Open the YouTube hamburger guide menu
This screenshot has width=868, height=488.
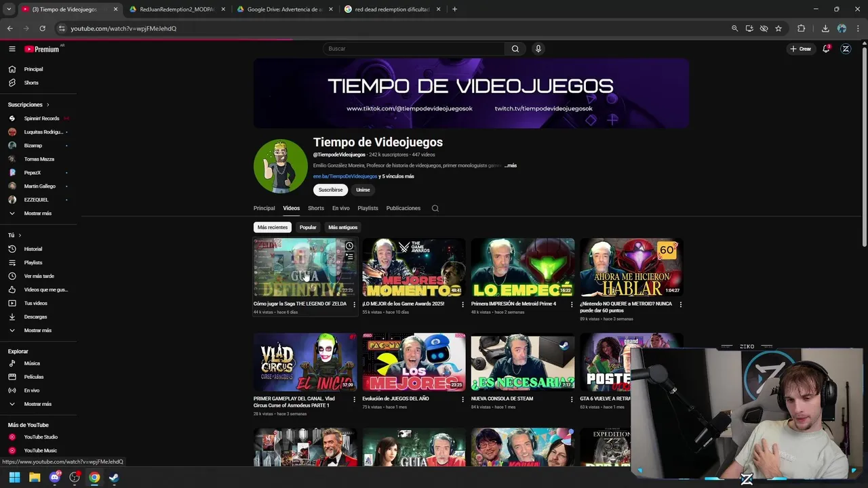[12, 49]
